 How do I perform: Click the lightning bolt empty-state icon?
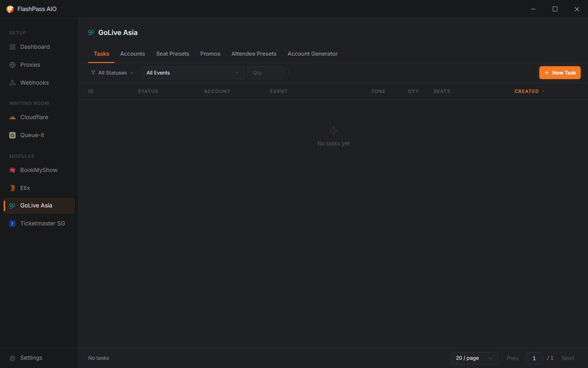point(334,131)
